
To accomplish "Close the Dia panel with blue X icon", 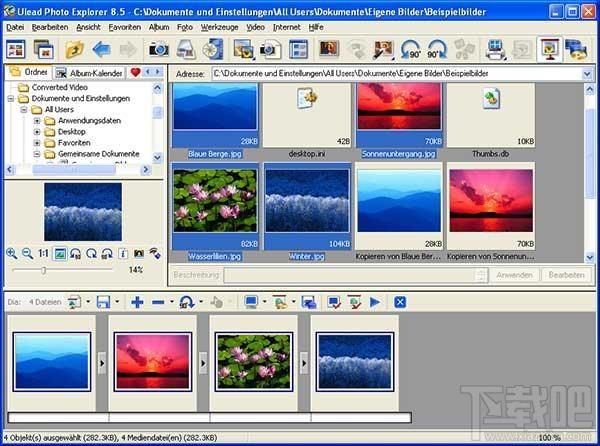I will (x=400, y=302).
